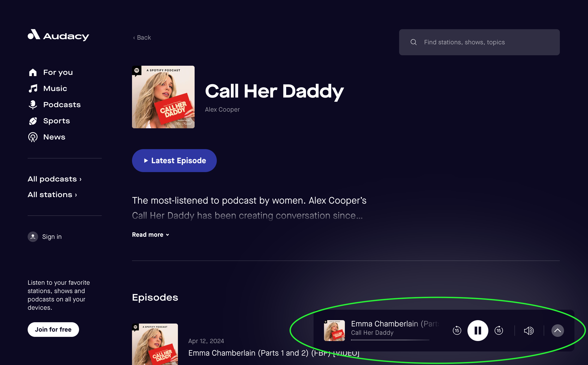The height and width of the screenshot is (365, 588).
Task: Skip back 15 seconds in player
Action: (457, 330)
